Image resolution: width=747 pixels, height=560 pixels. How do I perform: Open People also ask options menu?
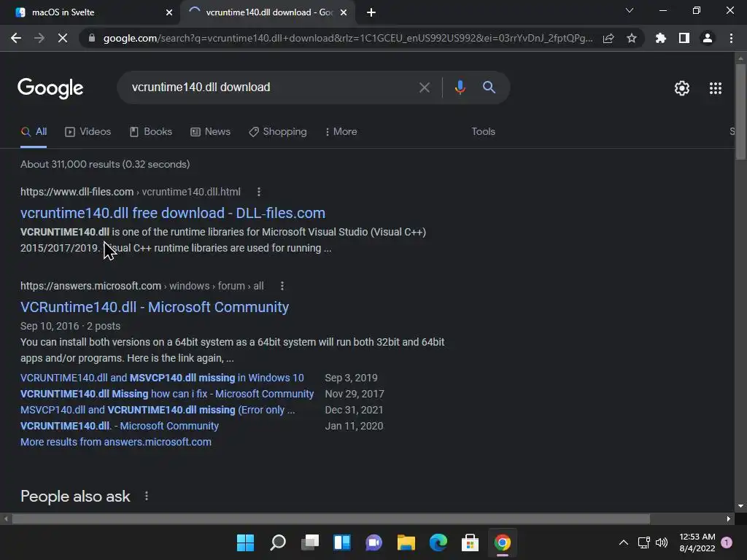[x=146, y=496]
